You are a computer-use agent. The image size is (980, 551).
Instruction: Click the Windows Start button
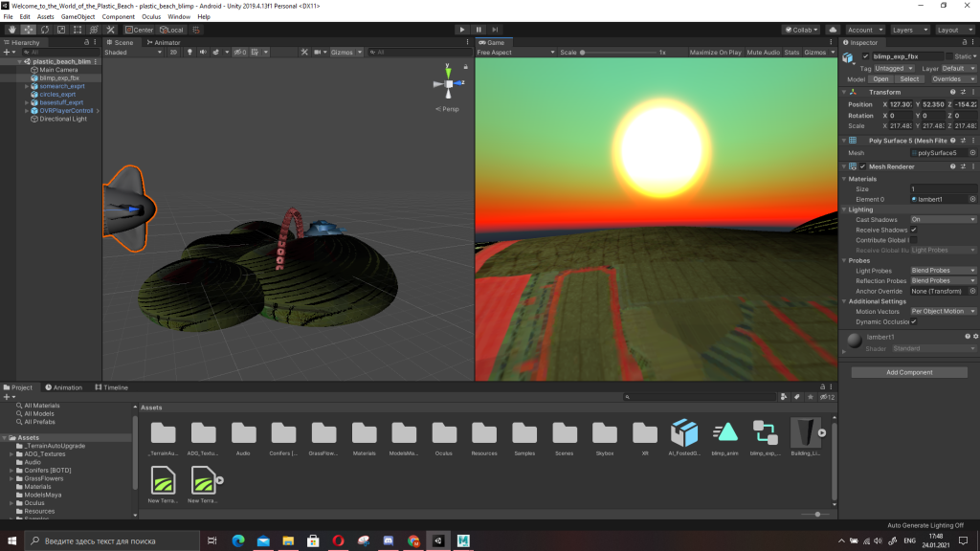[x=11, y=541]
